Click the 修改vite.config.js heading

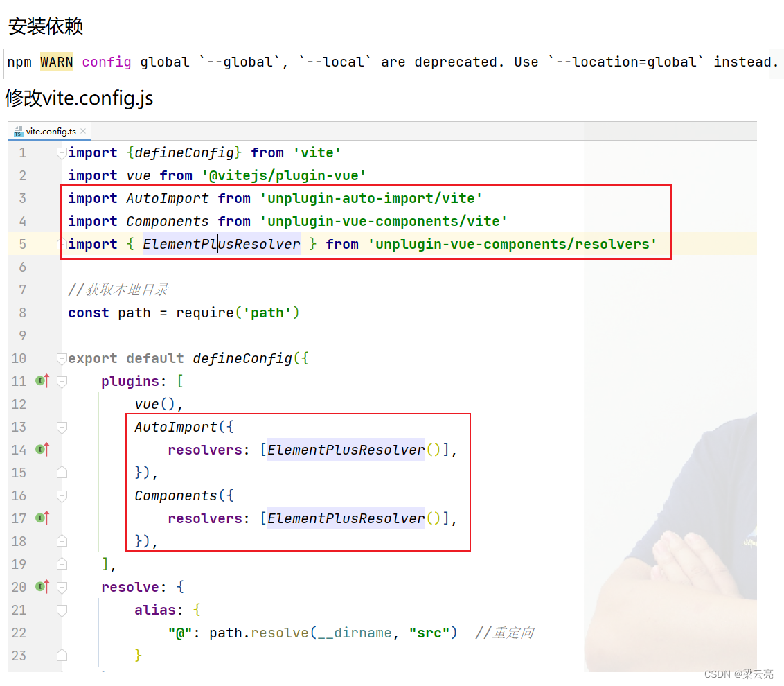(x=79, y=98)
